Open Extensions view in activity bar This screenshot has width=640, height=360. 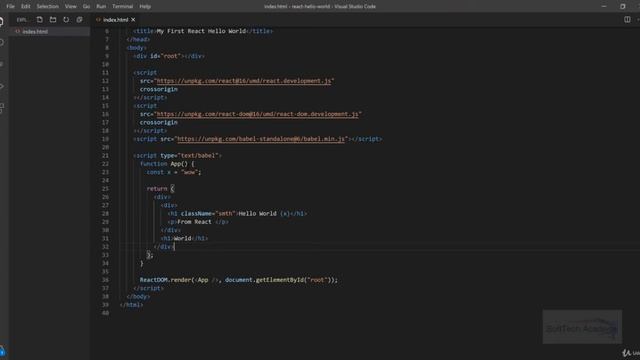click(x=2, y=108)
